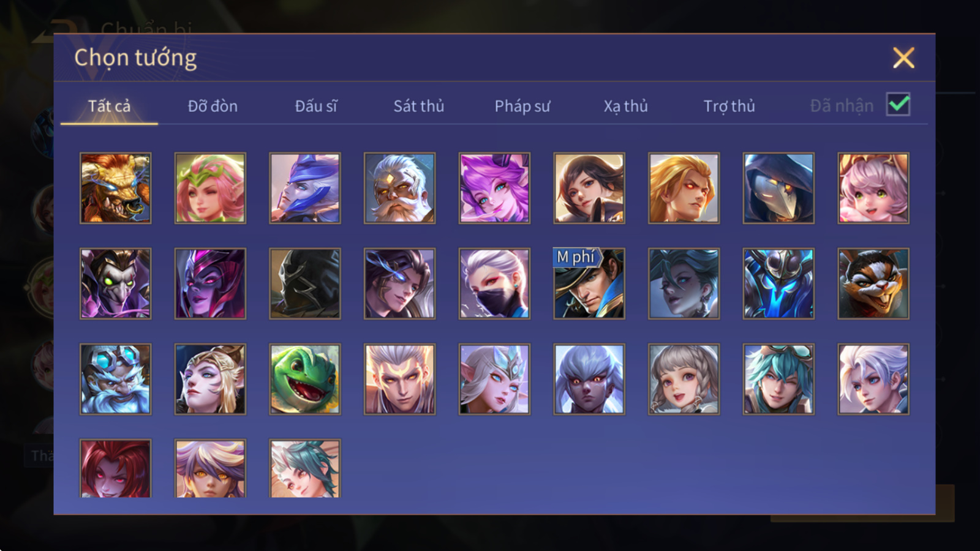Select the calico cat hero portrait
The width and height of the screenshot is (980, 551).
[x=873, y=283]
